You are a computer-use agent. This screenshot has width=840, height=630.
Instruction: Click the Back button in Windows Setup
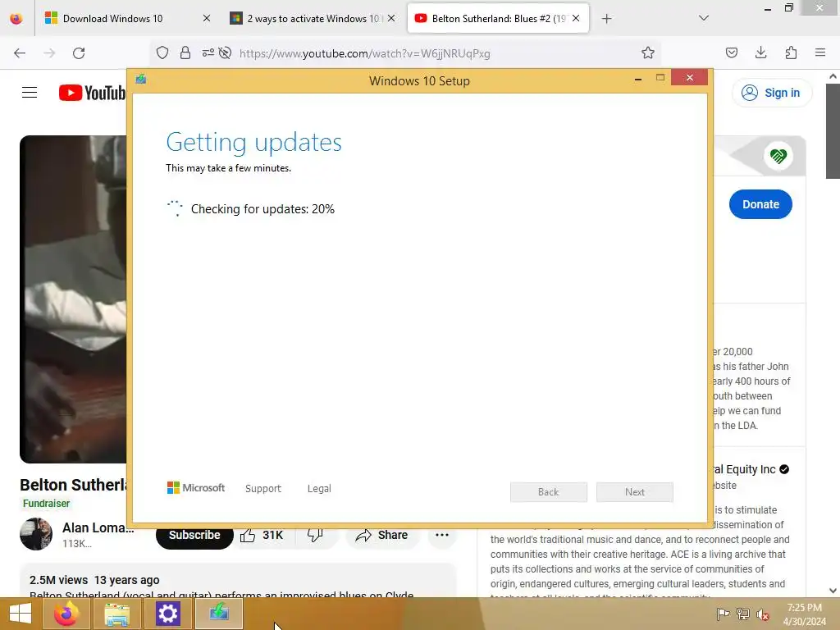(x=549, y=492)
